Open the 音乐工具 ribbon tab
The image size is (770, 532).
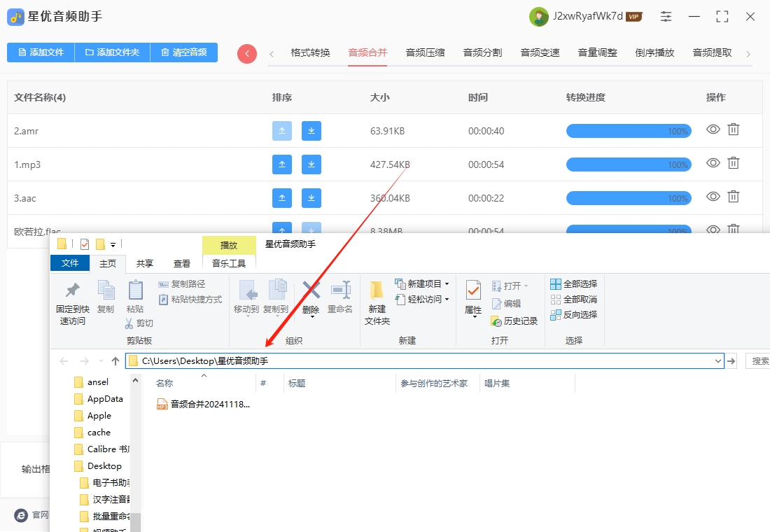point(229,263)
